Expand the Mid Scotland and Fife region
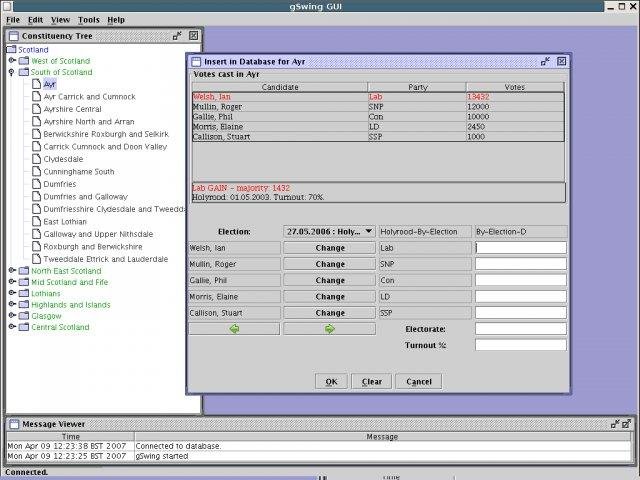 pos(12,282)
